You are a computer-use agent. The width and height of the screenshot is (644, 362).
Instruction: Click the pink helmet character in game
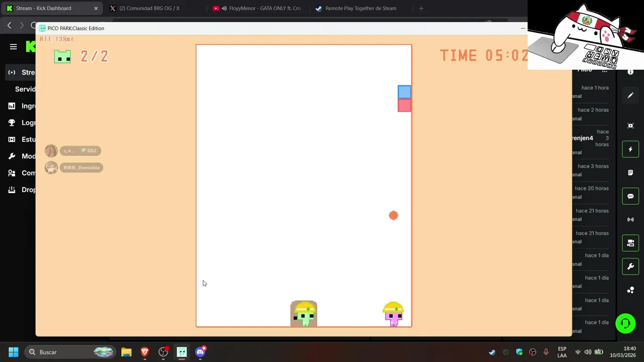(393, 314)
